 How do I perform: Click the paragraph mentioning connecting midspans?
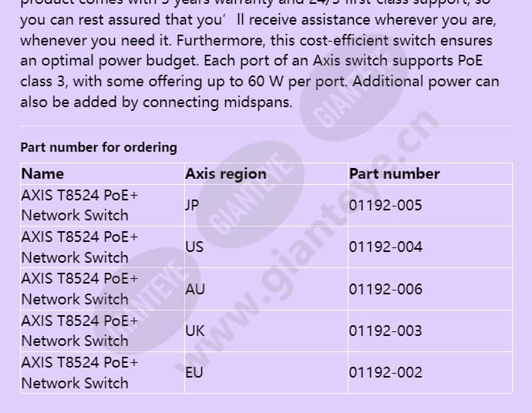pyautogui.click(x=260, y=54)
